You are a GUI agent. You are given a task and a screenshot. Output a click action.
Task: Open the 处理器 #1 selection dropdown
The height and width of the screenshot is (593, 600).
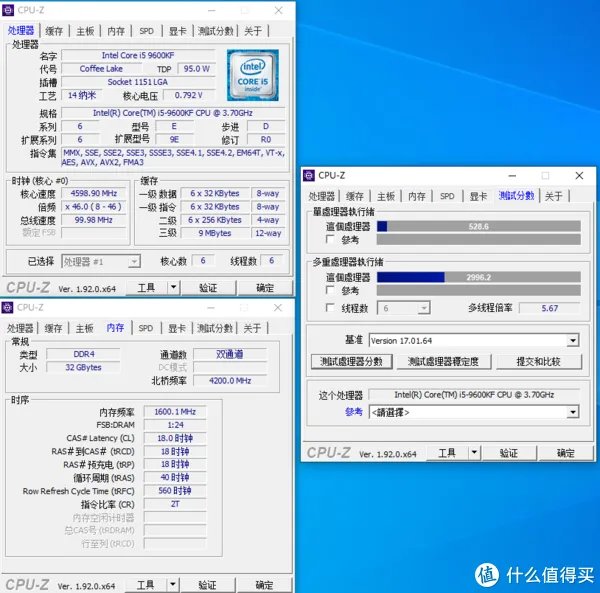click(x=101, y=262)
